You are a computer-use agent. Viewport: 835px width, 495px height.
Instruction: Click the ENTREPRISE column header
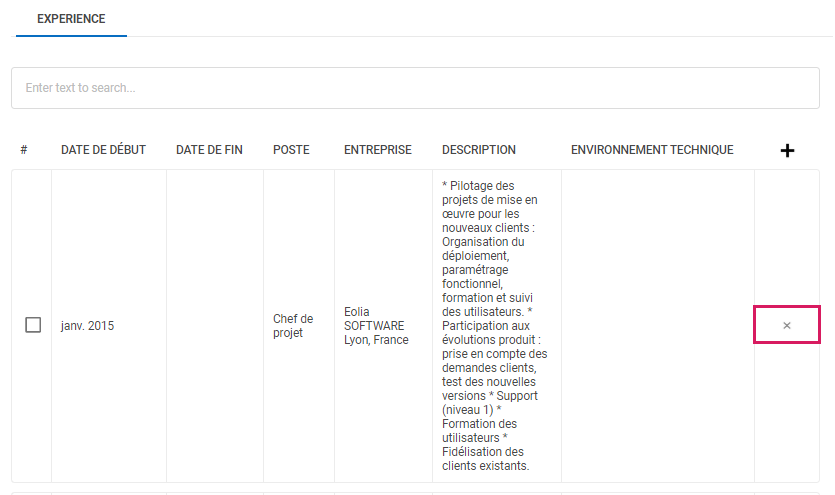tap(377, 150)
